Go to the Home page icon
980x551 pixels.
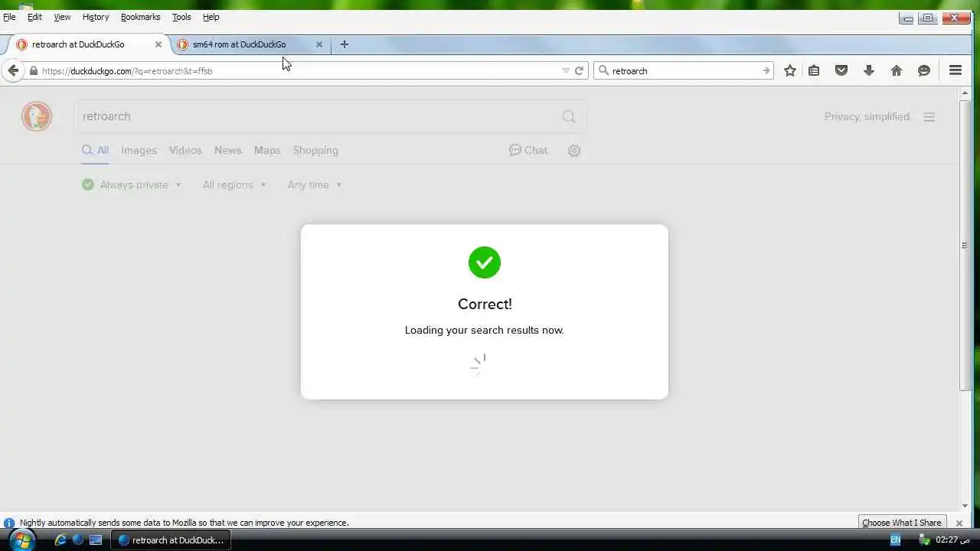coord(897,70)
